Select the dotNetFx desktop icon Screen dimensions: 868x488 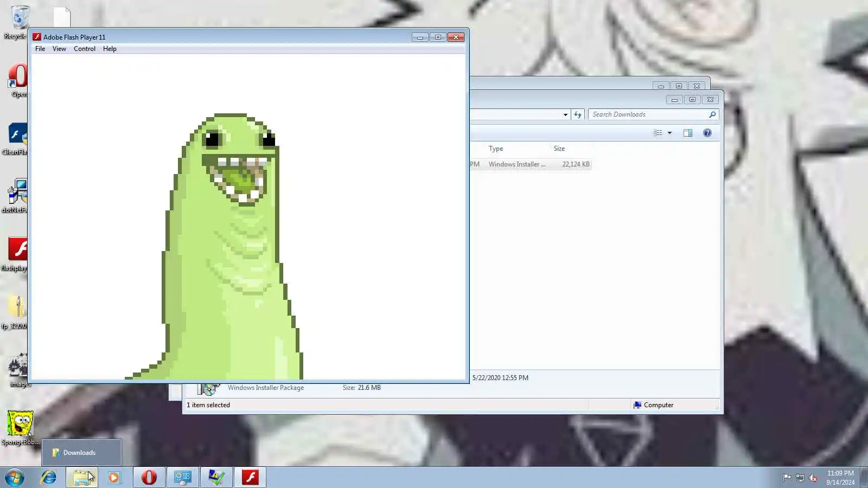click(15, 196)
